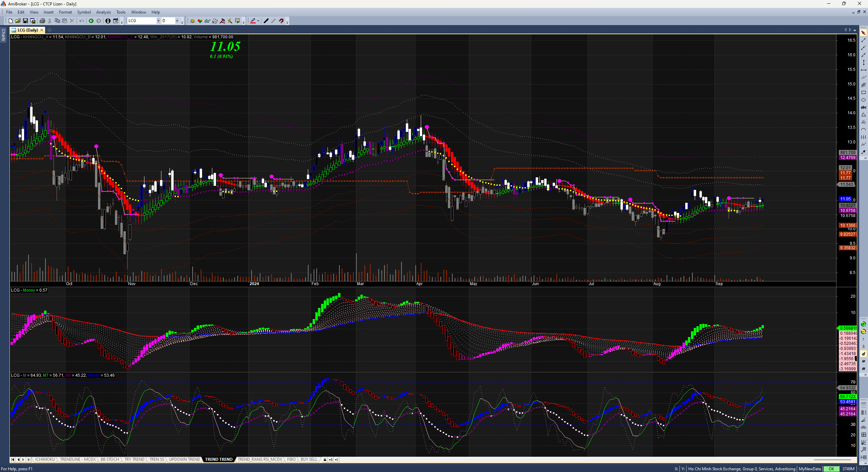Choose the thick line style icon
This screenshot has width=868, height=472.
266,21
